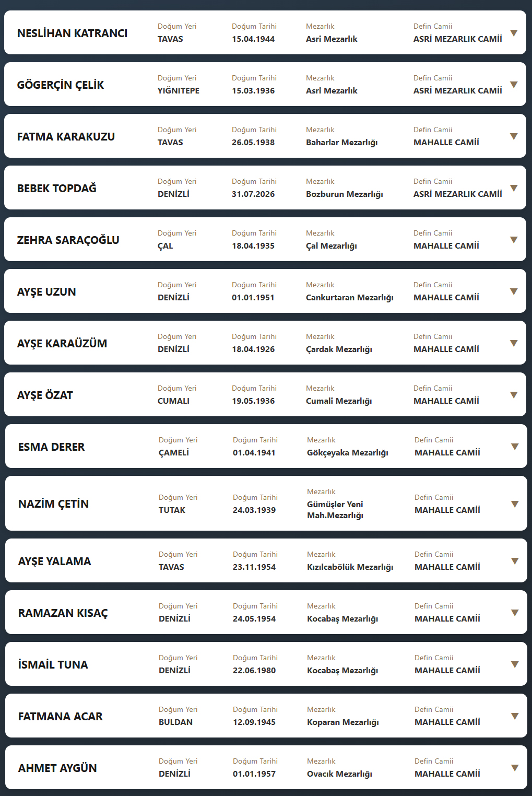Expand NAZİM ÇETİN entry arrow

pyautogui.click(x=515, y=504)
